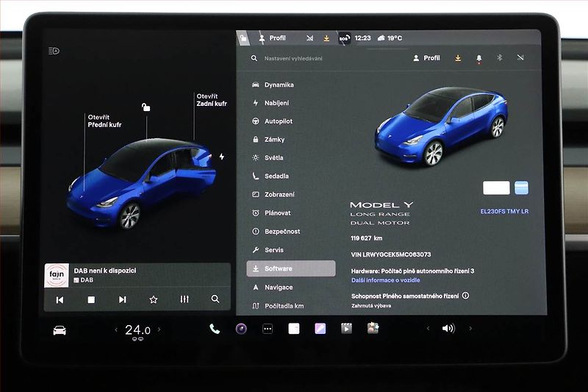Open the Toybox app icon
The width and height of the screenshot is (588, 392).
373,328
